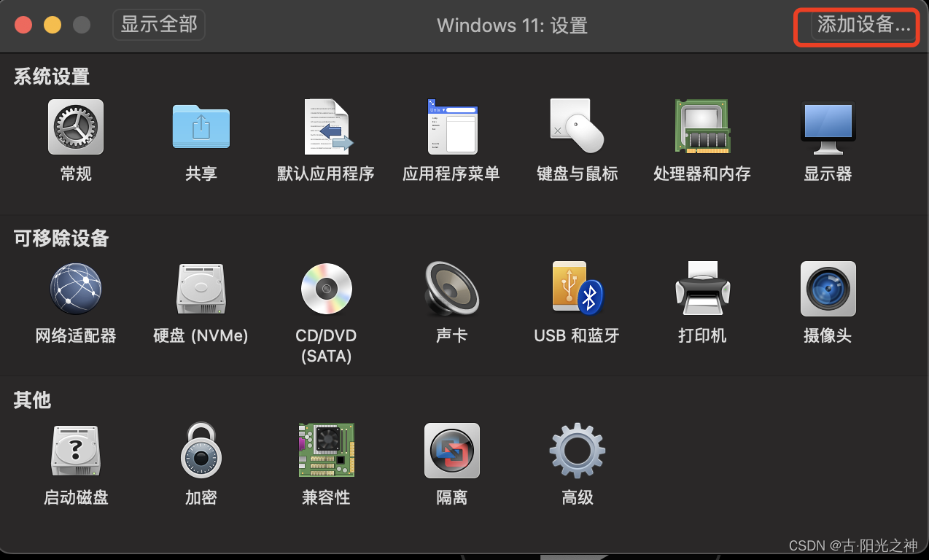Open 键盘与鼠标 keyboard and mouse settings
Screen dimensions: 929x560
pos(577,127)
